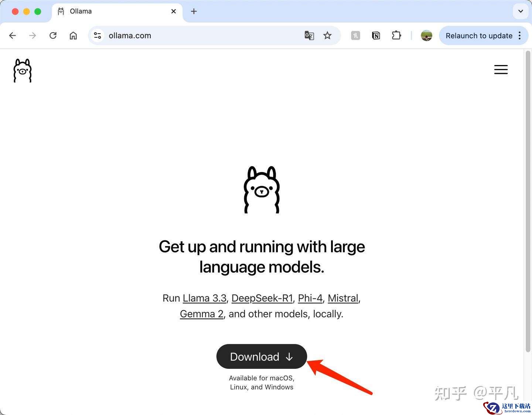Open the gray extension icon beside Notion

pos(355,35)
